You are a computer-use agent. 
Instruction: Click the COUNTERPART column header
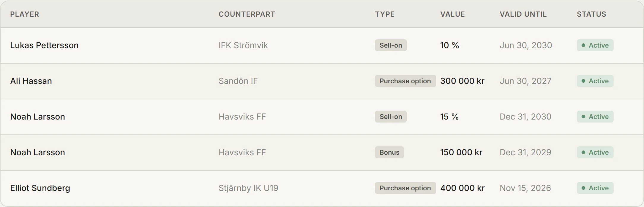click(247, 14)
